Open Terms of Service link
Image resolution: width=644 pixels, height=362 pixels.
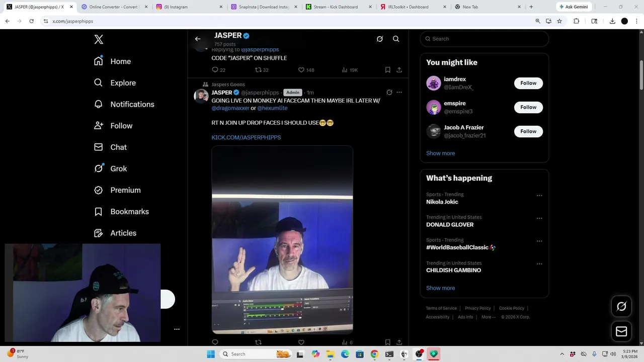tap(441, 308)
